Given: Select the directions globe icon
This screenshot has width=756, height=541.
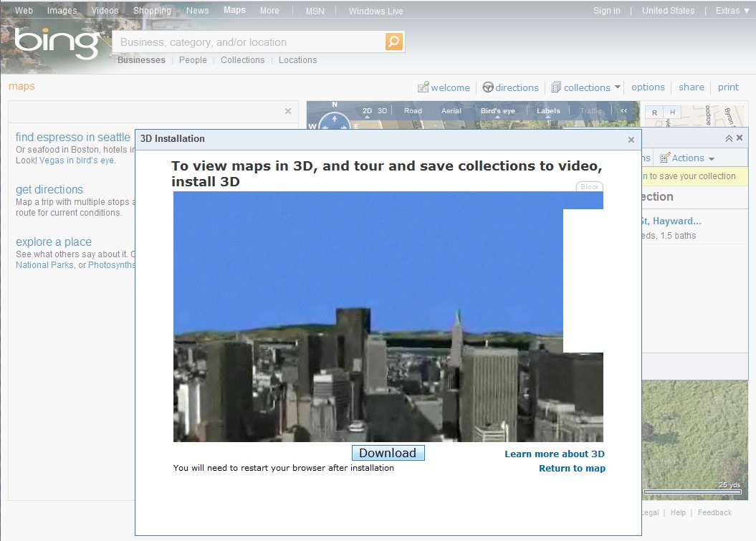Looking at the screenshot, I should click(487, 87).
